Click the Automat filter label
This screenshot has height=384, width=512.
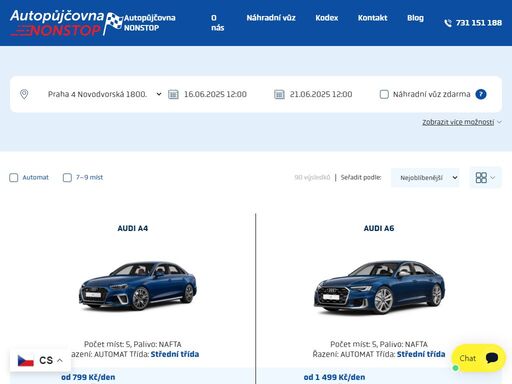point(35,177)
